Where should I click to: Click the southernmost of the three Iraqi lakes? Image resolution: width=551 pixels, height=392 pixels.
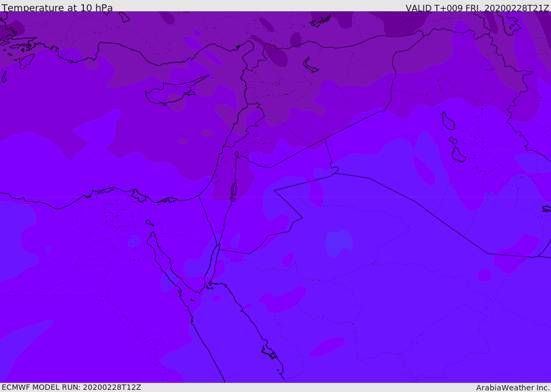pyautogui.click(x=458, y=155)
